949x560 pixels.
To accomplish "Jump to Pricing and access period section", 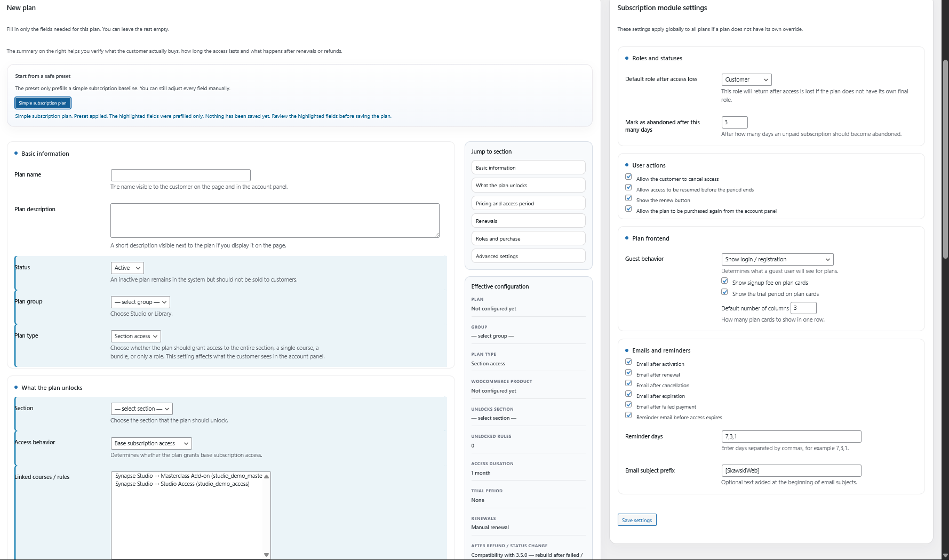I will [528, 203].
